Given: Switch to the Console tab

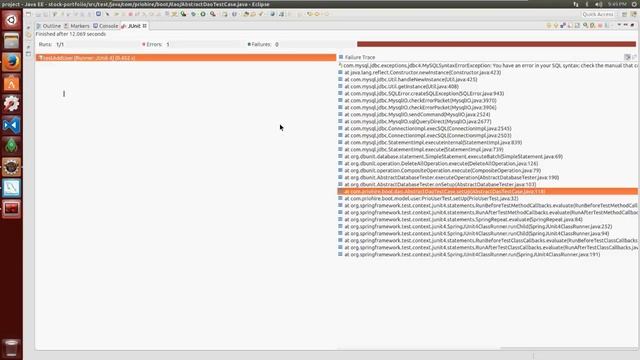Looking at the screenshot, I should coord(105,26).
